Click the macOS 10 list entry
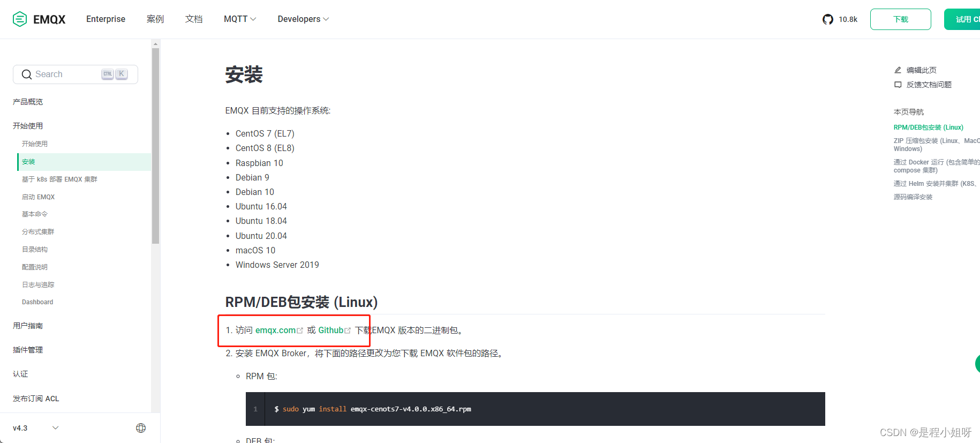This screenshot has height=443, width=980. 255,251
